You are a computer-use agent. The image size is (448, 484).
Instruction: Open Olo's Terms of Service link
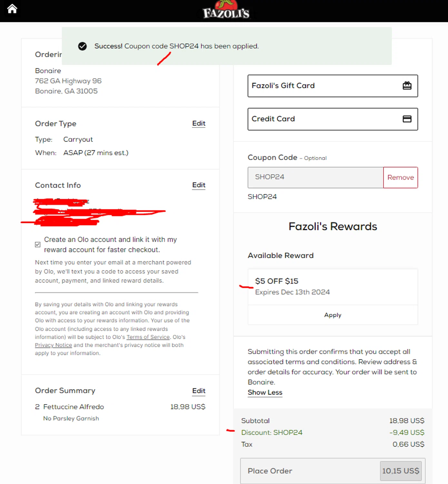tap(148, 337)
